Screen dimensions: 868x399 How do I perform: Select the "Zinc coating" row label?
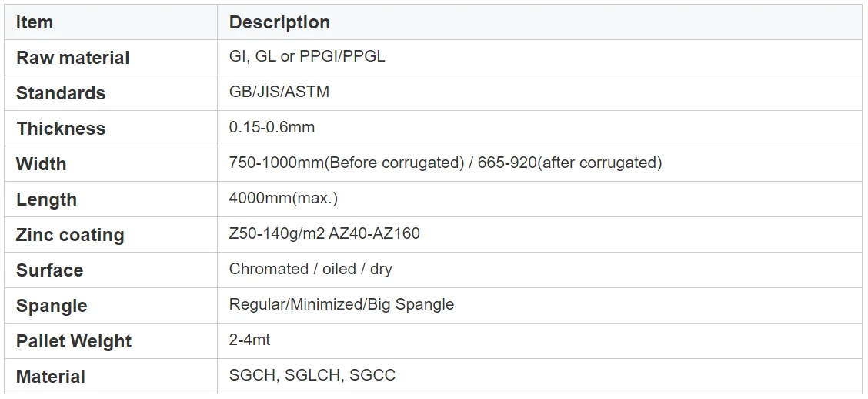pyautogui.click(x=70, y=235)
